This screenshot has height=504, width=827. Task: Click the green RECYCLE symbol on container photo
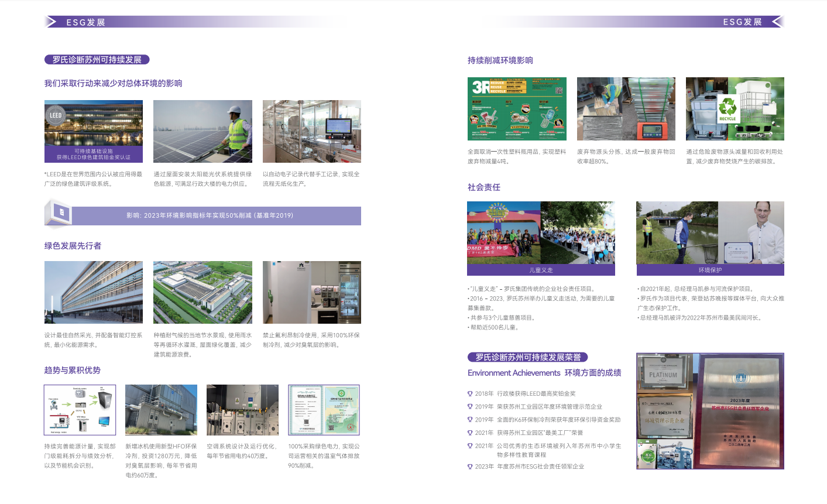click(728, 109)
